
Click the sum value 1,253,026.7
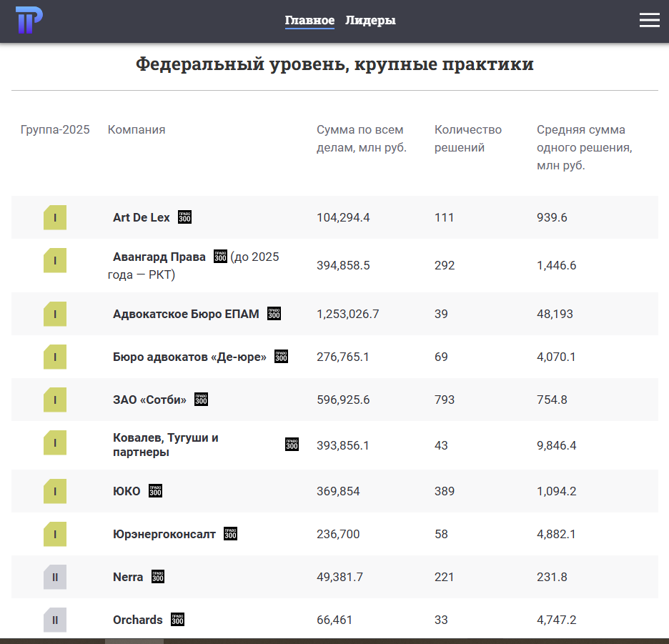(x=348, y=314)
